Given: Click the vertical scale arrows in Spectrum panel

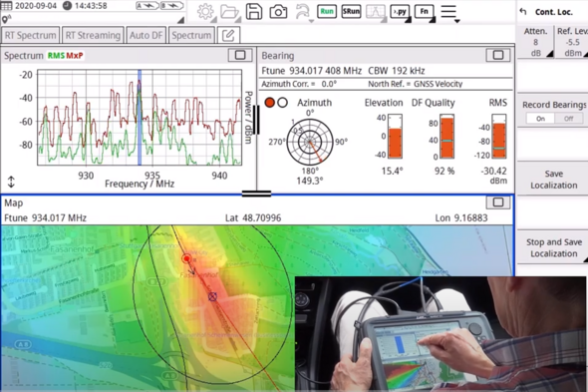Looking at the screenshot, I should [x=11, y=182].
